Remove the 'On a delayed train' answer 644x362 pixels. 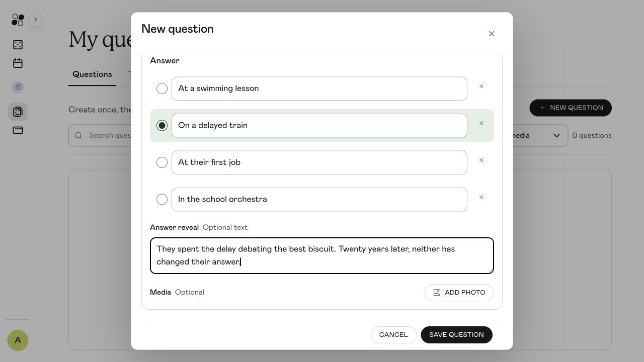coord(481,123)
